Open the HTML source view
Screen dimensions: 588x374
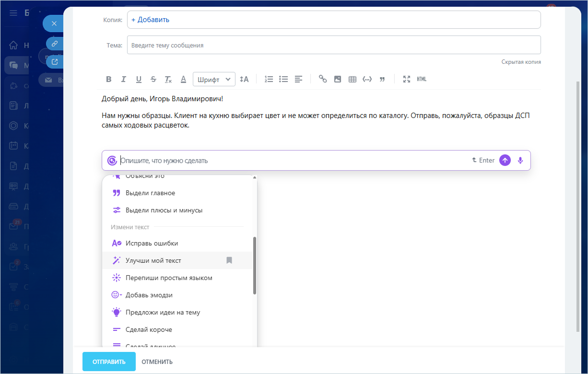click(x=422, y=79)
